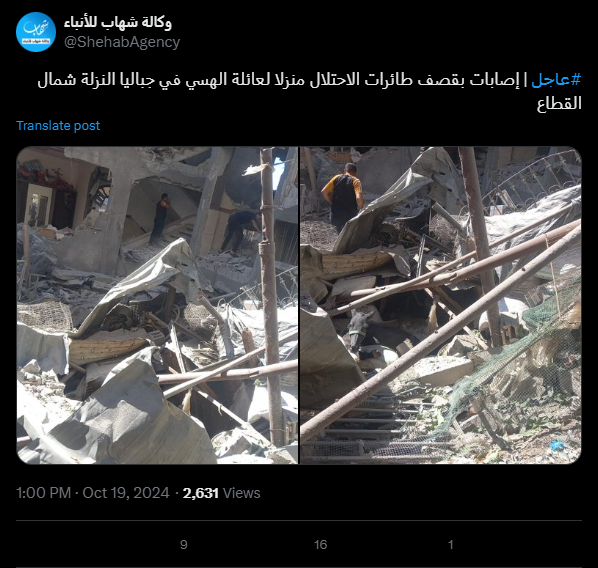Select the count showing 1
Image resolution: width=598 pixels, height=568 pixels.
tap(450, 544)
